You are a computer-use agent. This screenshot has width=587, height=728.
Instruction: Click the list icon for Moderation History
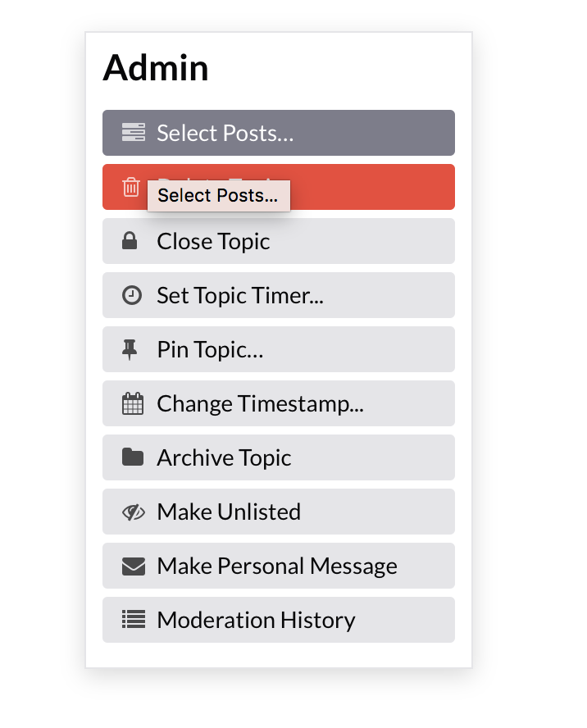tap(133, 620)
